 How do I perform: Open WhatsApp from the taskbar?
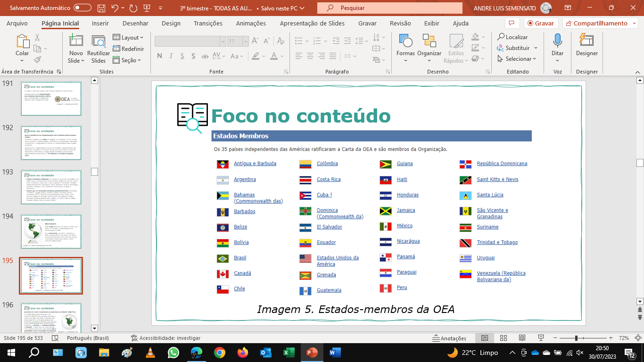173,352
